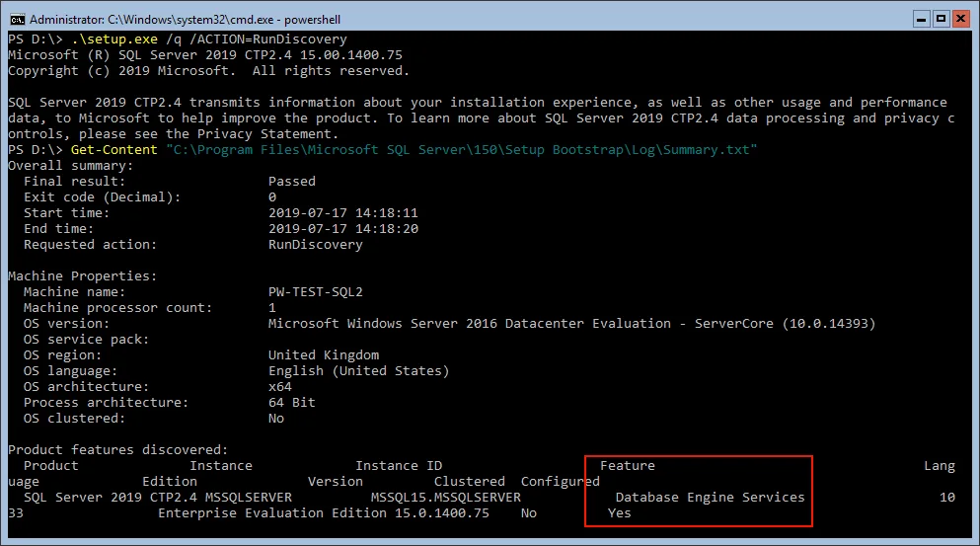
Task: Click the OS version 'Microsoft Windows Server 2016 Datacenter Evaluation' value
Action: tap(470, 323)
